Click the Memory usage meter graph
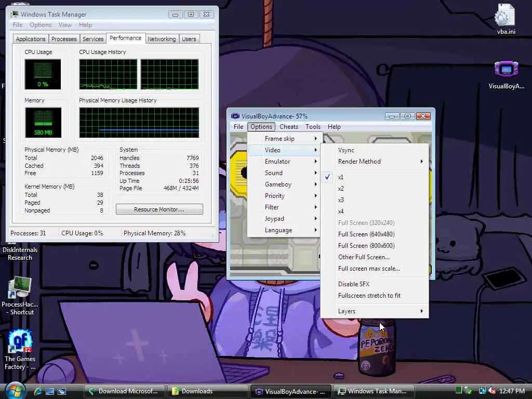This screenshot has height=399, width=532. [x=43, y=123]
